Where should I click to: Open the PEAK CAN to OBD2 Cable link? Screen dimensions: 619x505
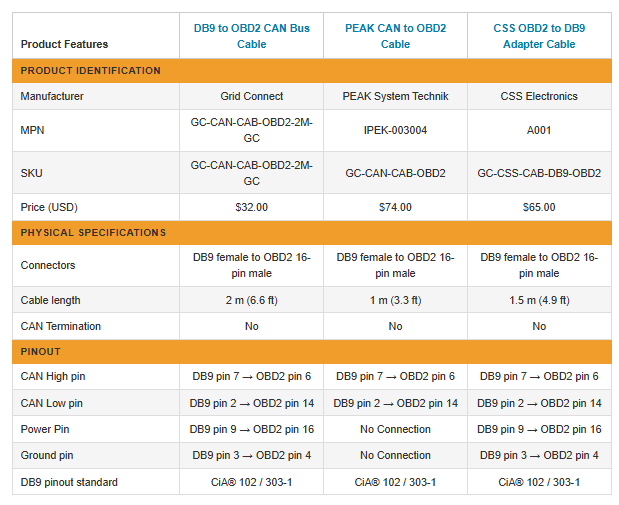coord(395,36)
